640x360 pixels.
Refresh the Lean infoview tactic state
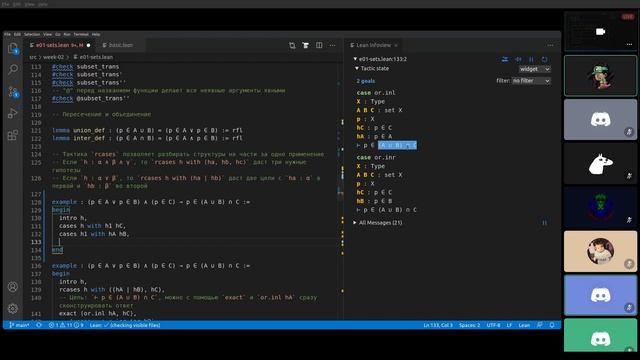click(x=544, y=59)
